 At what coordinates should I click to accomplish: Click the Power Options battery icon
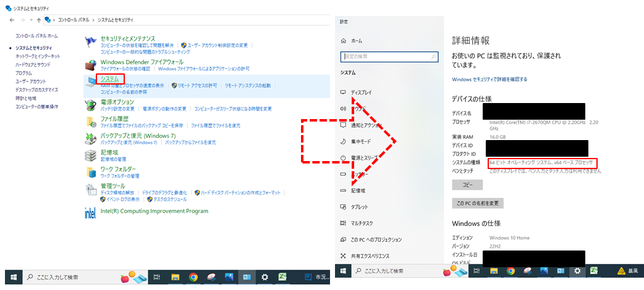click(x=90, y=105)
